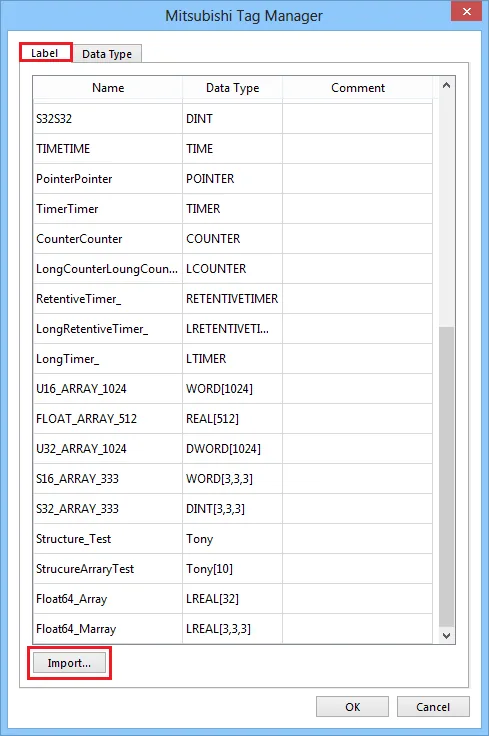Switch to the Label tab
This screenshot has height=736, width=489.
point(46,53)
